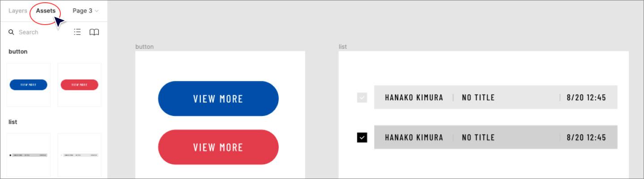Select the first HANAKO KIMURA list row
The image size is (644, 179).
[x=496, y=97]
